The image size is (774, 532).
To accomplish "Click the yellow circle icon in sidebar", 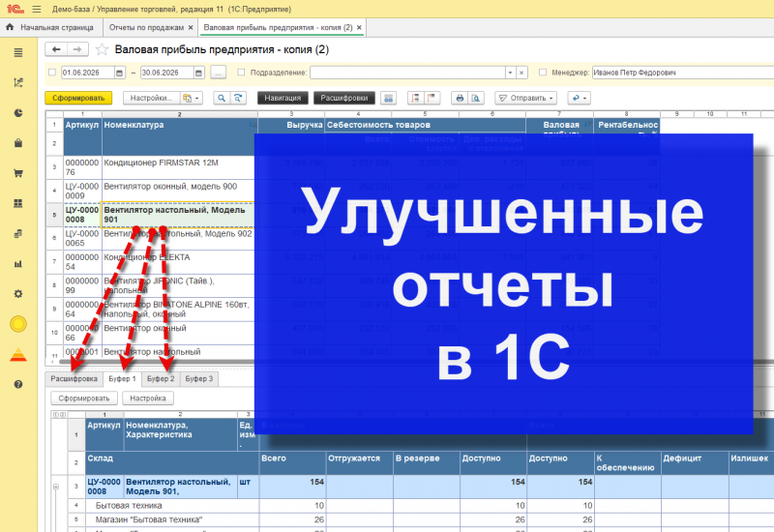I will [x=18, y=324].
